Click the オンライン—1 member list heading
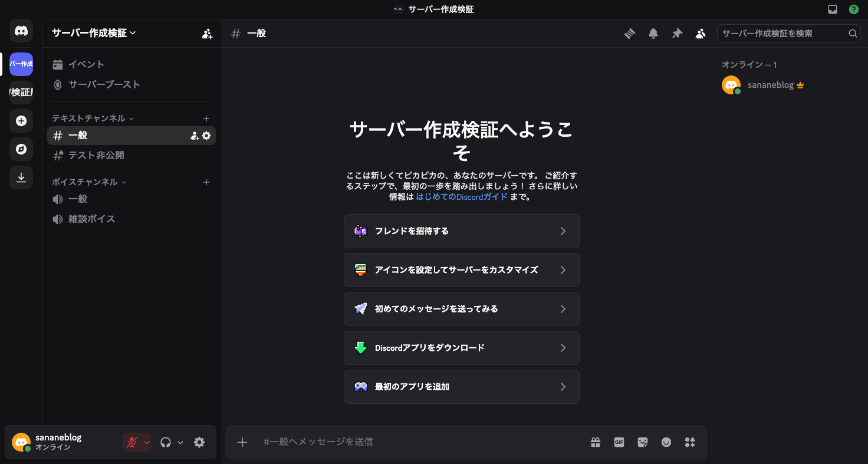The image size is (868, 464). coord(749,64)
